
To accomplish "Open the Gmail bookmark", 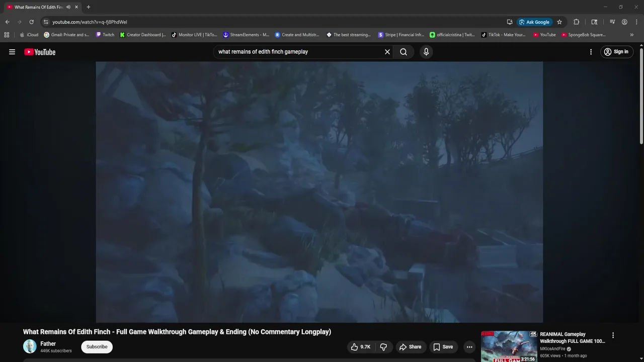I will coord(66,35).
